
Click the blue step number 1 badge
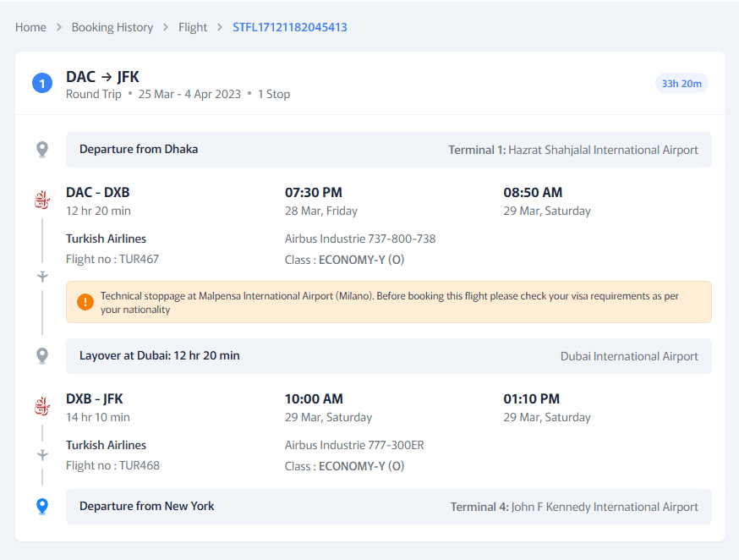coord(42,83)
